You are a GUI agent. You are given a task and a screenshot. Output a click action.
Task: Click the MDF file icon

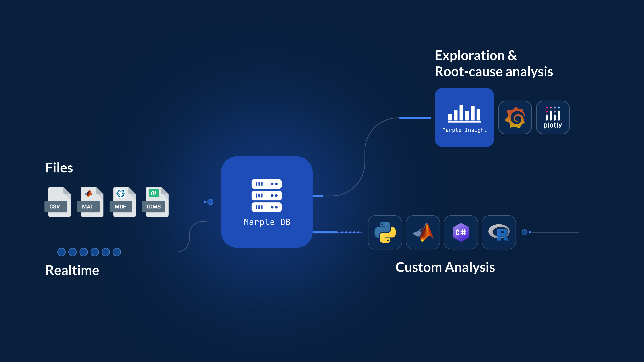[123, 202]
